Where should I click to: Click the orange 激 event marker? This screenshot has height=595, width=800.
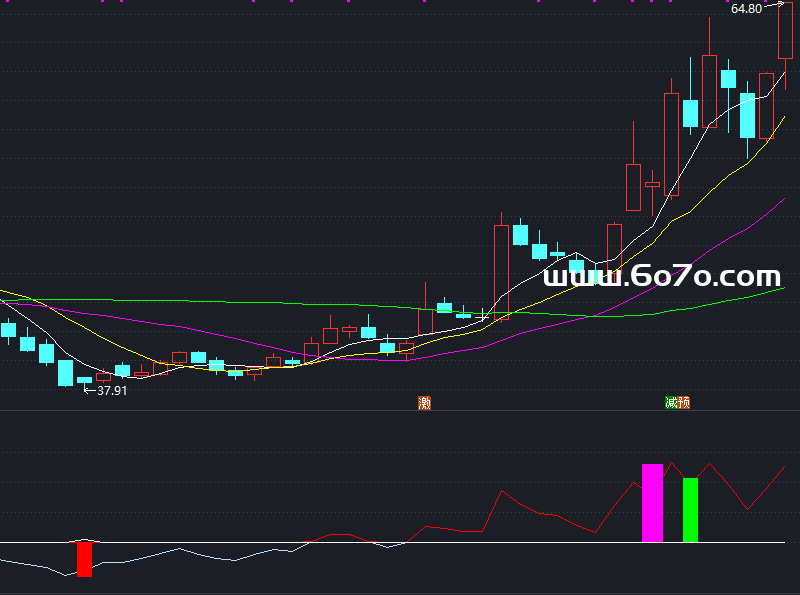coord(425,403)
